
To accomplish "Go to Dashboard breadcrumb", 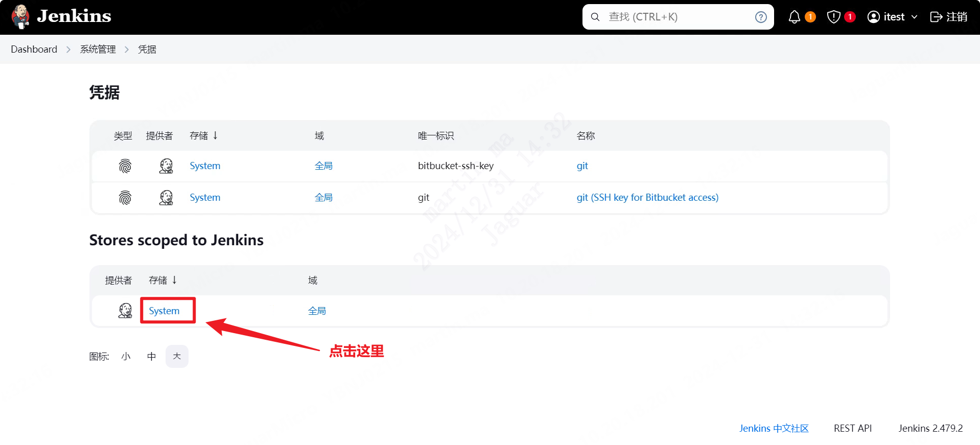I will pos(34,49).
